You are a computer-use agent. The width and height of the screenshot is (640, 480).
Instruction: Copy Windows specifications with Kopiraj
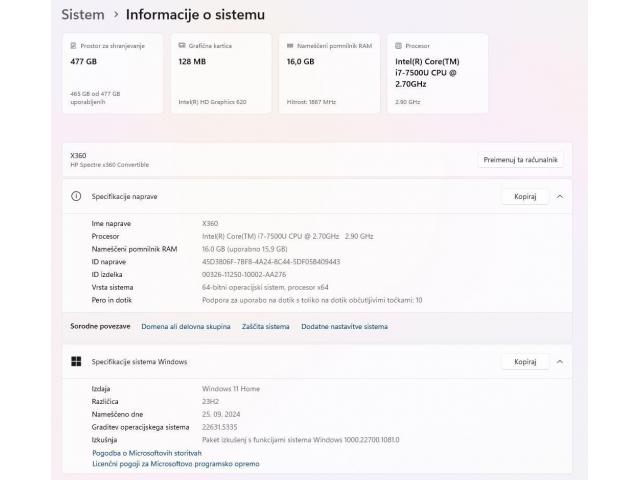(525, 362)
